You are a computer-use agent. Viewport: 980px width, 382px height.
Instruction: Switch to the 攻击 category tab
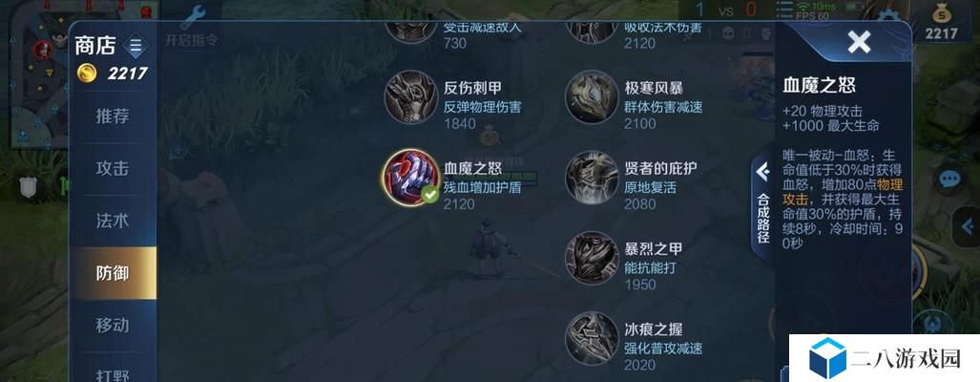(113, 168)
